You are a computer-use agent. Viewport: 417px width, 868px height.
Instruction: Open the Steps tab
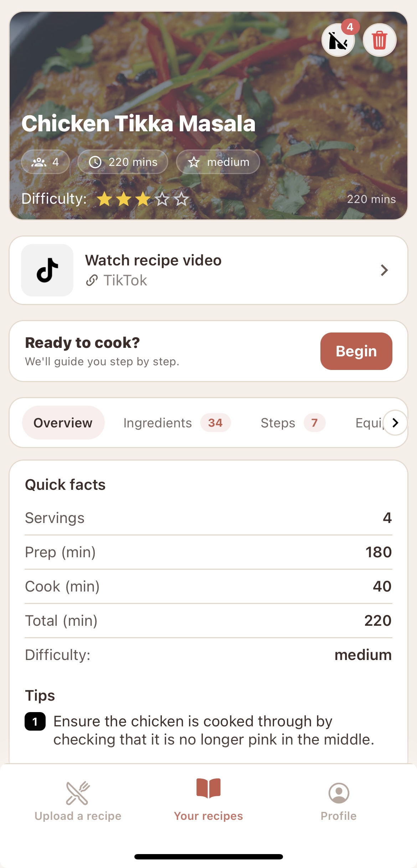click(x=277, y=423)
